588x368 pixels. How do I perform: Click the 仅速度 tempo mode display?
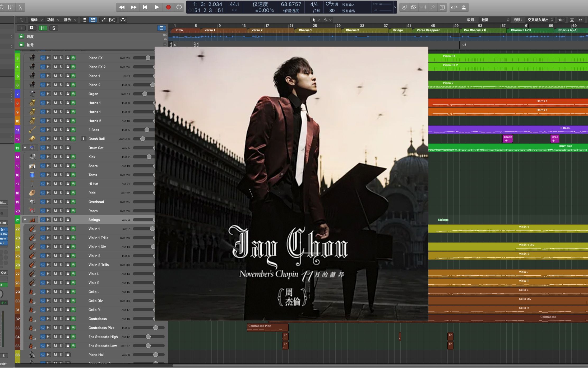(260, 4)
